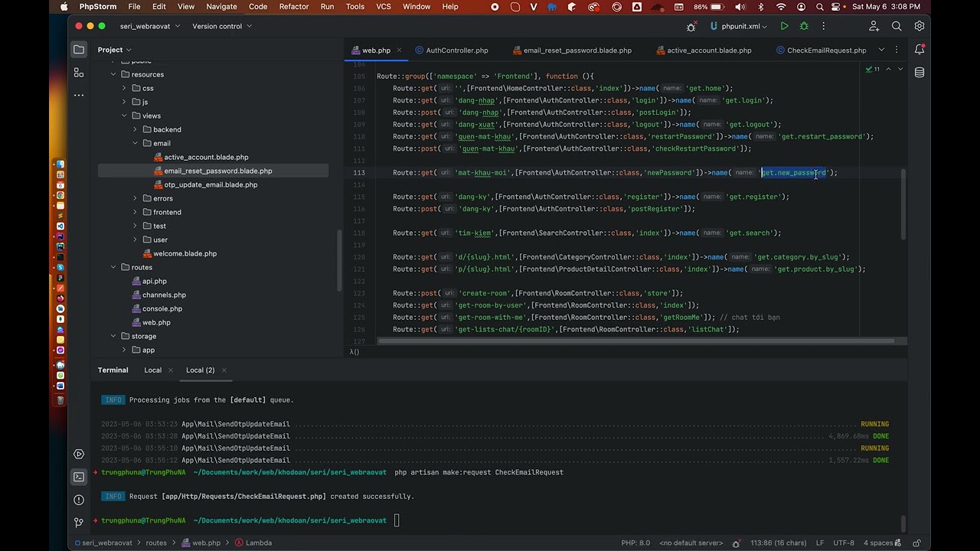Expand the backend folder in views
This screenshot has height=551, width=980.
(x=136, y=129)
